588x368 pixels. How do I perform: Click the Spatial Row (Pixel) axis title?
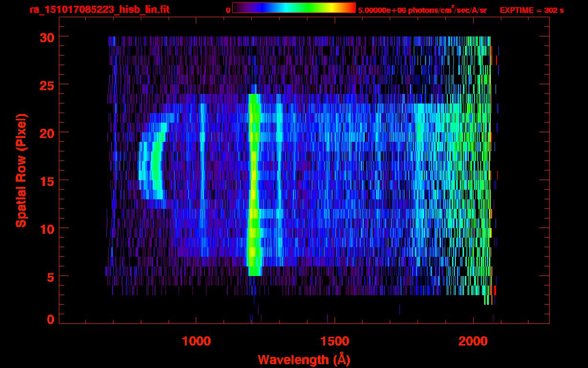click(x=21, y=171)
